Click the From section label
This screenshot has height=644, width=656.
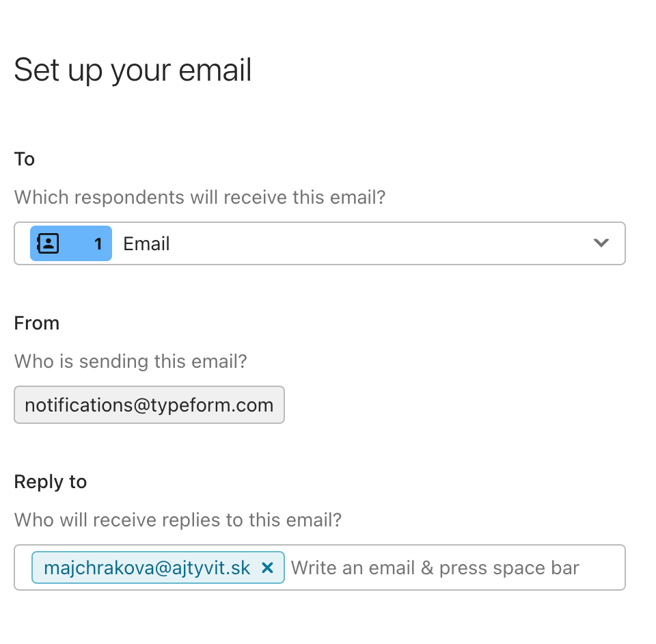pyautogui.click(x=37, y=323)
